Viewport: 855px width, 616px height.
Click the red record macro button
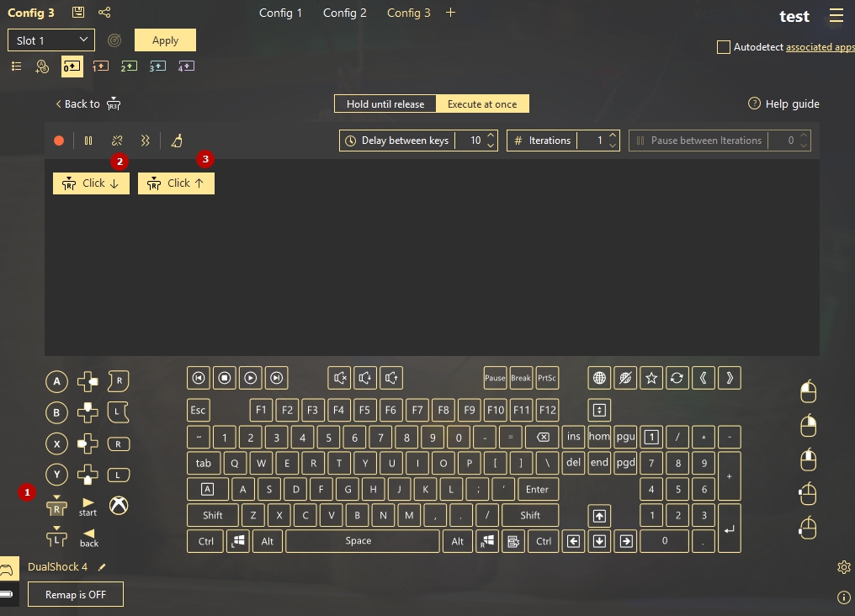[x=59, y=141]
